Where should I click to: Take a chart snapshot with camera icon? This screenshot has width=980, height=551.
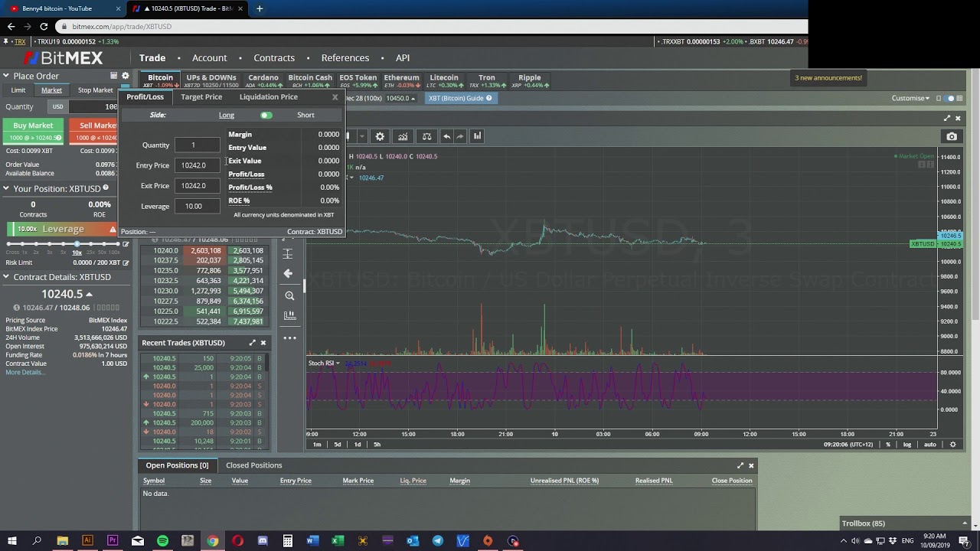[x=952, y=136]
